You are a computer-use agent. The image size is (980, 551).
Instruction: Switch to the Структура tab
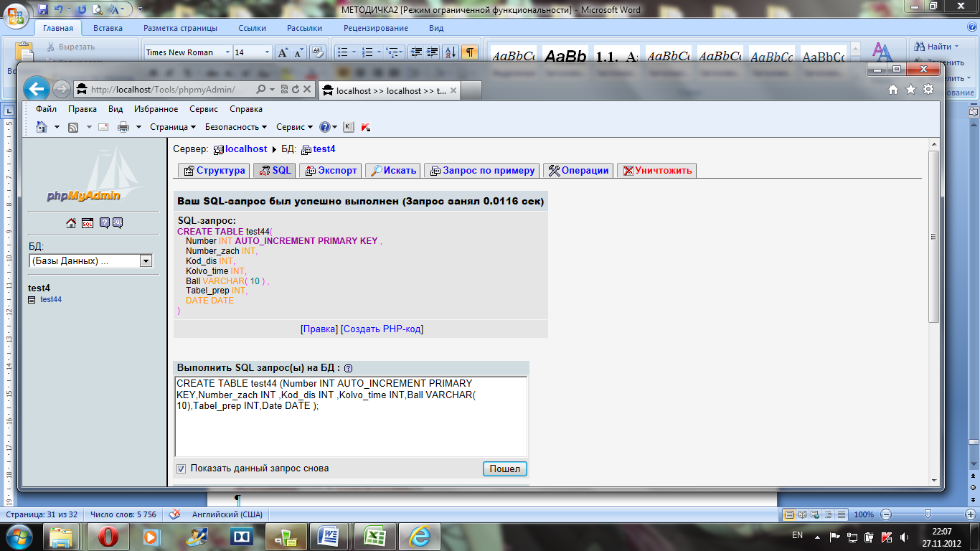click(214, 171)
